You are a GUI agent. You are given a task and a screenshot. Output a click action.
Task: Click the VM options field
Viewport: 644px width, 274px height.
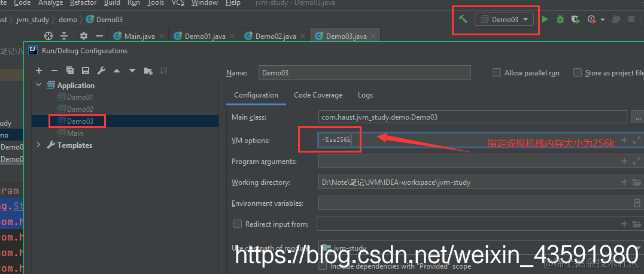(x=481, y=140)
